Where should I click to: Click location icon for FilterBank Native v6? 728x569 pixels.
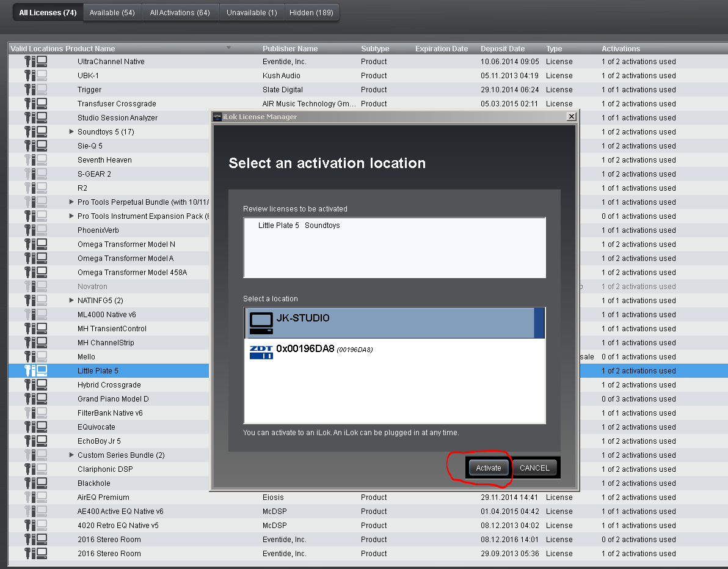pyautogui.click(x=36, y=413)
